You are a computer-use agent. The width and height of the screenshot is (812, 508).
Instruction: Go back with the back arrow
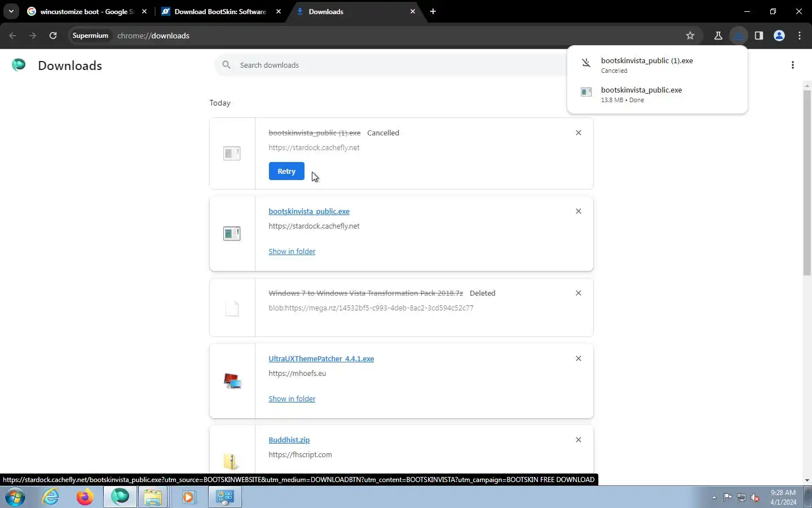tap(12, 36)
